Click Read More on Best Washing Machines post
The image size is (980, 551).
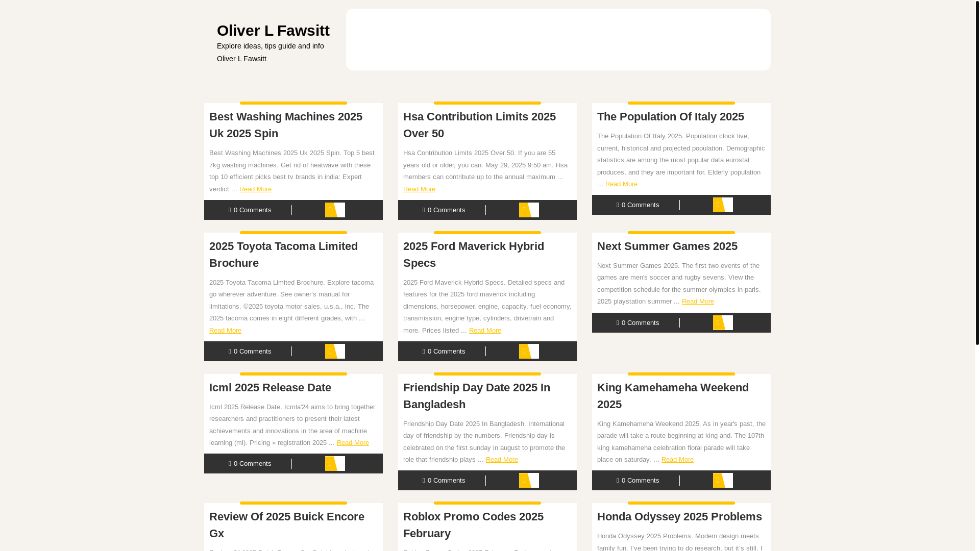point(255,189)
